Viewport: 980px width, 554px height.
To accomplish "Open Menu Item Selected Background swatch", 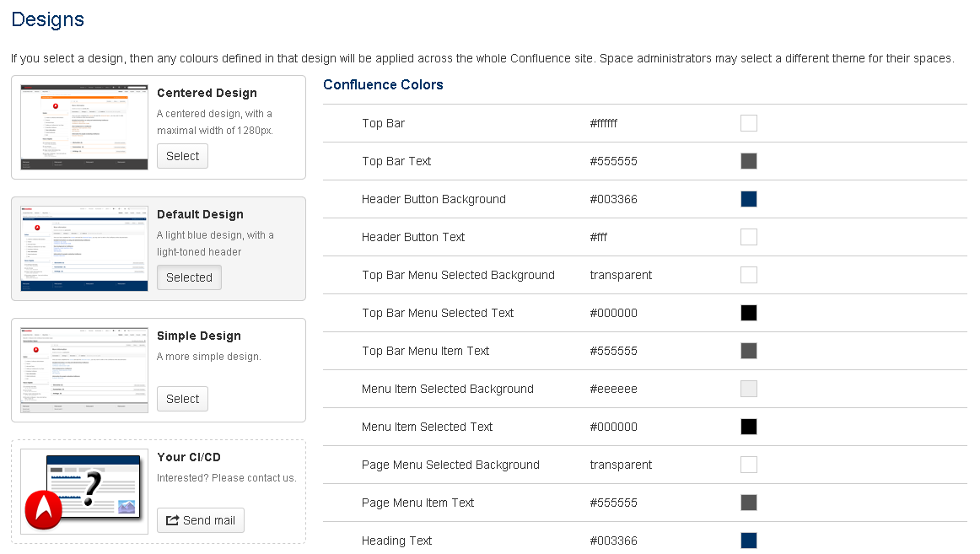I will coord(749,389).
